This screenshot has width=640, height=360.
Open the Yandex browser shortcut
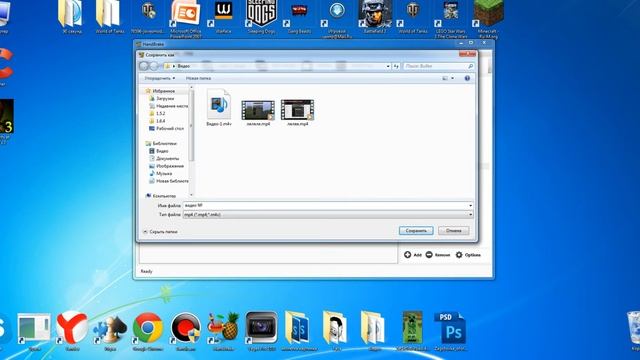click(72, 331)
